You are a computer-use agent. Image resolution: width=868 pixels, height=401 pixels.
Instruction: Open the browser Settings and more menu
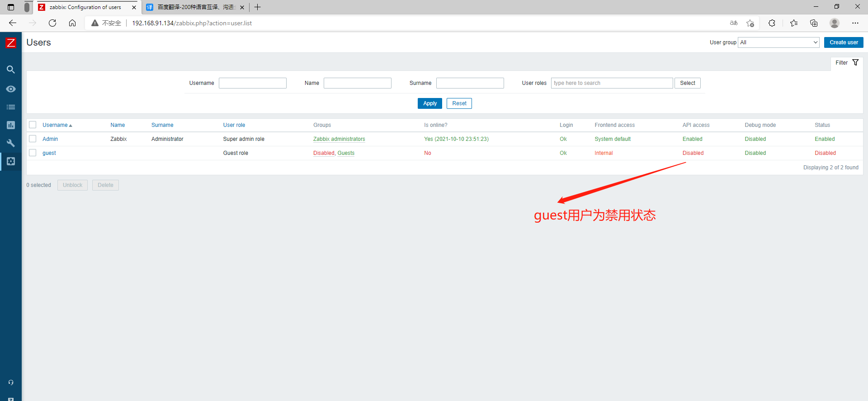coord(855,23)
